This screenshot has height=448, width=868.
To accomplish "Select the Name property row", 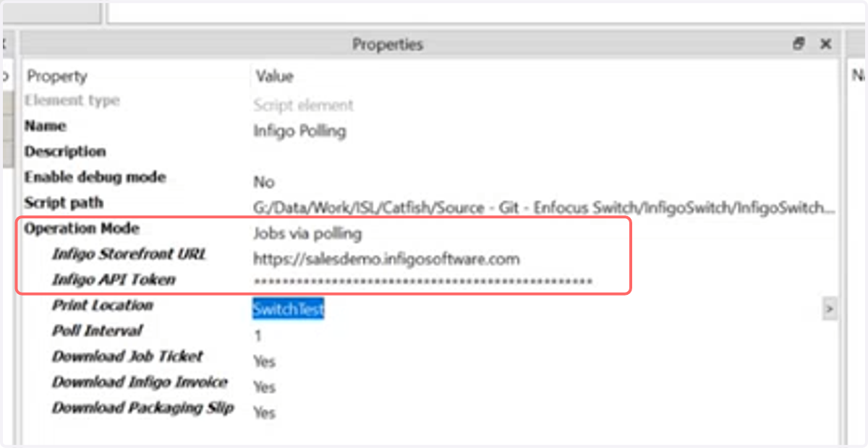I will [x=45, y=126].
